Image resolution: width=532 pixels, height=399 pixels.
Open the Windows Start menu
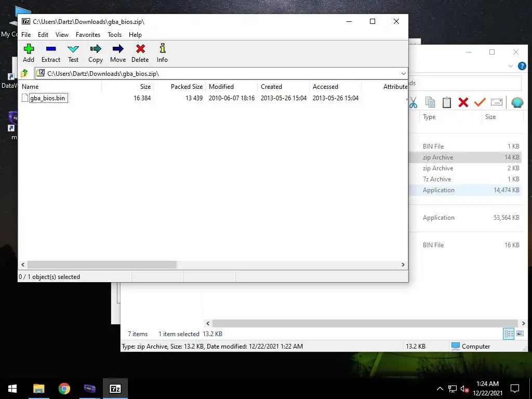tap(12, 389)
